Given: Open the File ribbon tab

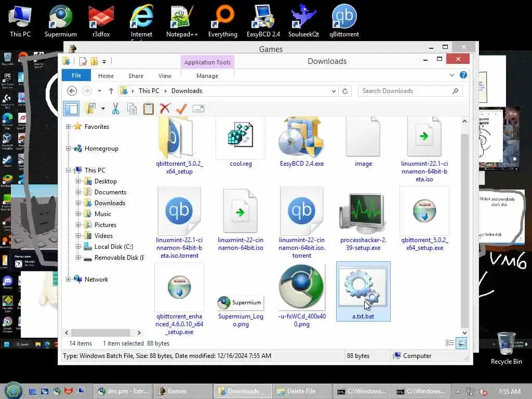Looking at the screenshot, I should coord(76,76).
